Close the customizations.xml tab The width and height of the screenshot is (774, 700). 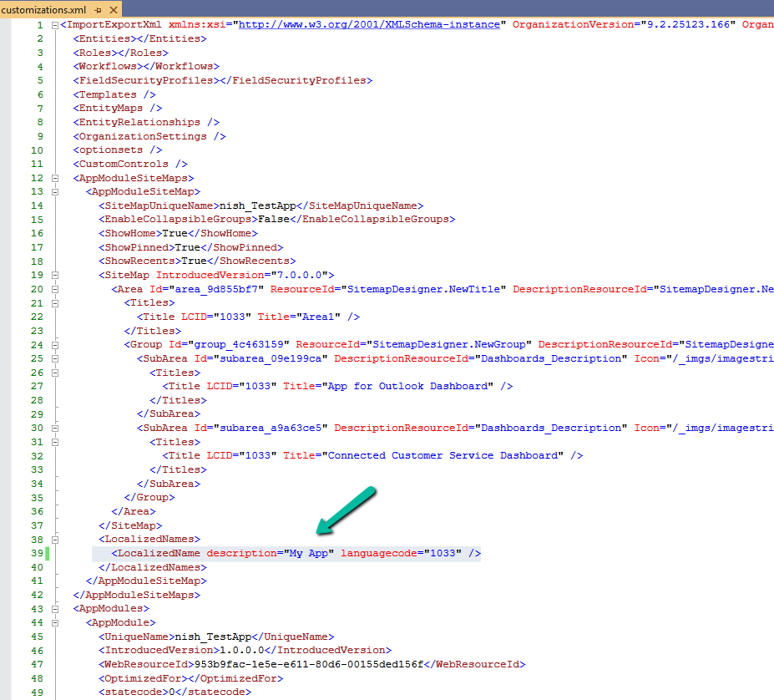[x=114, y=9]
